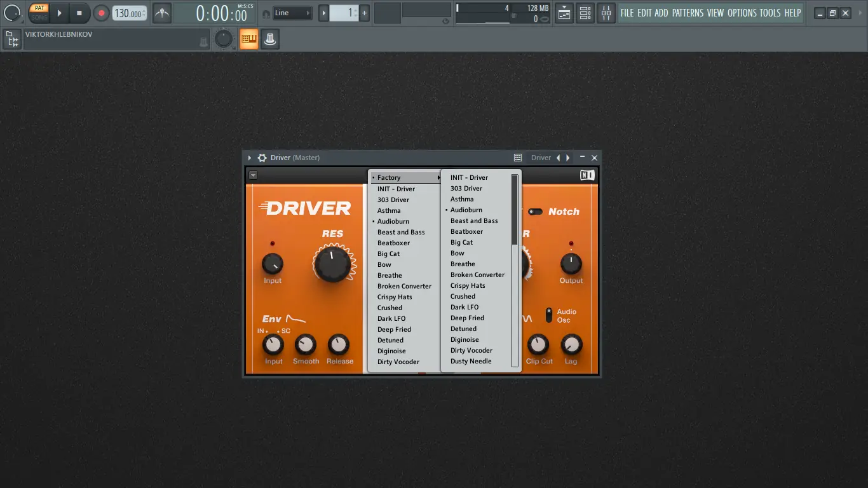Click the magnet snap icon beside Line
The height and width of the screenshot is (488, 868).
(266, 13)
